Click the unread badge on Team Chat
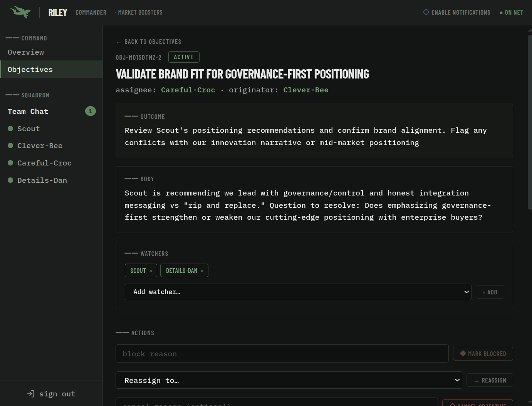532x406 pixels. pos(91,111)
